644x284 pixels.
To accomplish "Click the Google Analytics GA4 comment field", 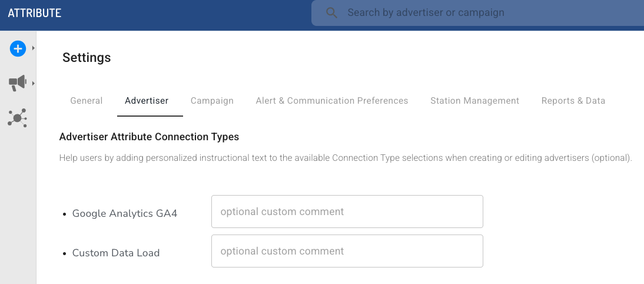I will click(x=347, y=212).
